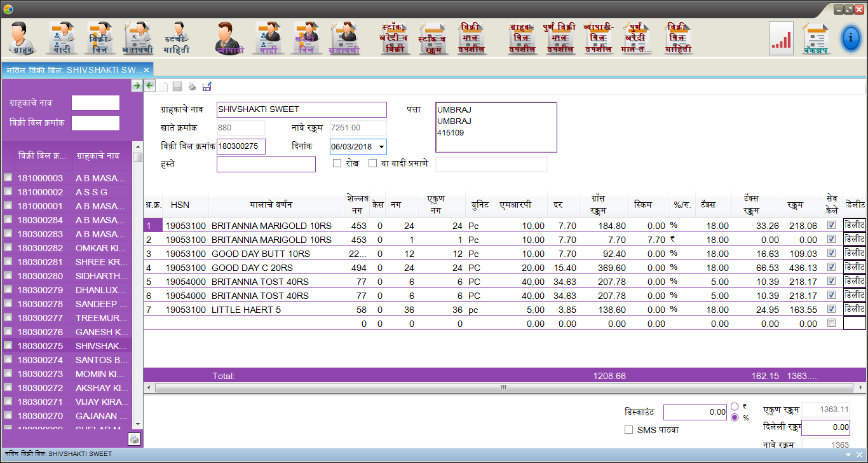Viewport: 868px width, 463px height.
Task: Open the दिनांक date dropdown arrow
Action: pyautogui.click(x=381, y=147)
